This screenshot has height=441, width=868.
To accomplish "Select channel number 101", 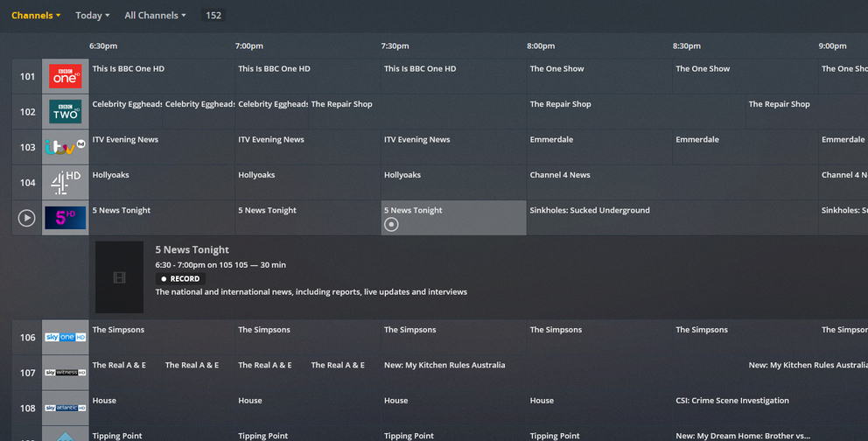I will coord(27,76).
